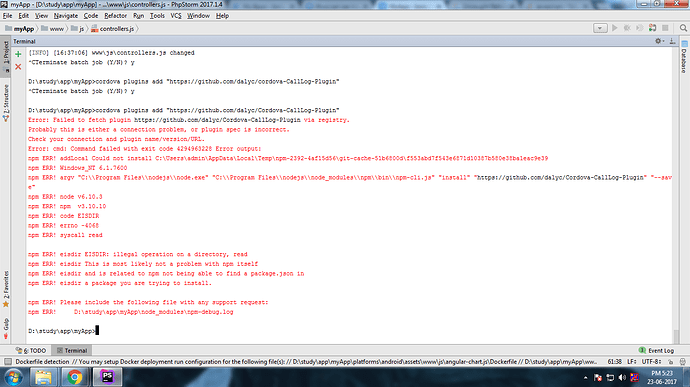Toggle the tool window quick-access icon in the status bar
The width and height of the screenshot is (690, 387).
7,362
